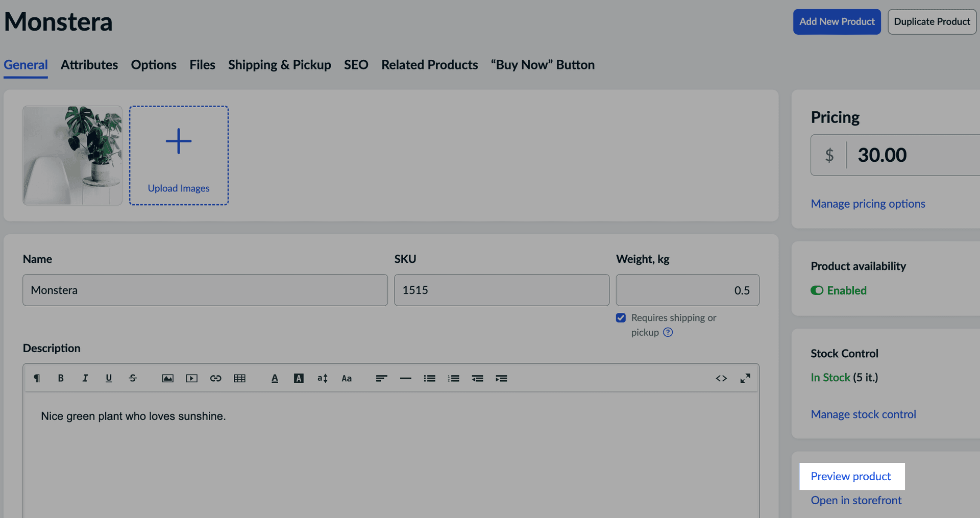Open the Shipping & Pickup tab

click(x=279, y=65)
